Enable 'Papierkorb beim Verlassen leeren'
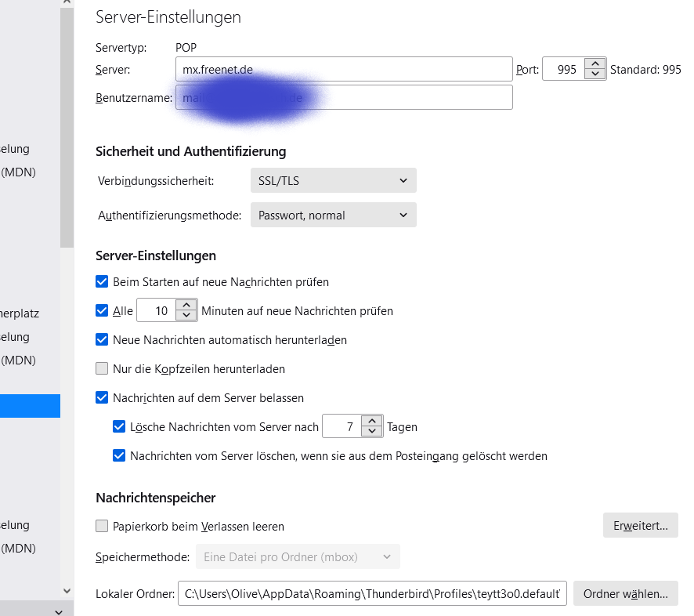 [x=102, y=526]
